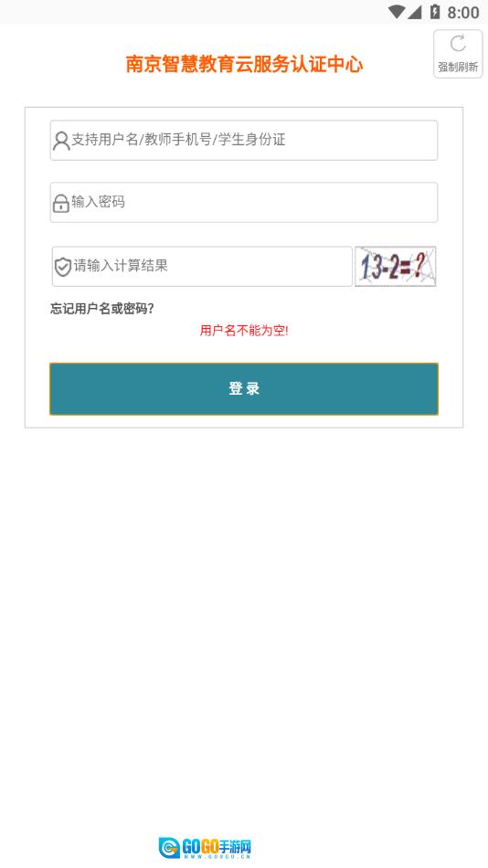Click the 南京智慧教育云服务认证中心 orange title
Viewport: 488px width, 868px height.
click(x=244, y=65)
